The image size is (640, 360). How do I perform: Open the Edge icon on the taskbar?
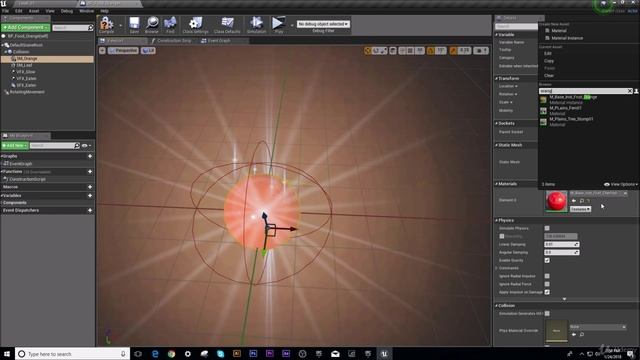pyautogui.click(x=155, y=353)
